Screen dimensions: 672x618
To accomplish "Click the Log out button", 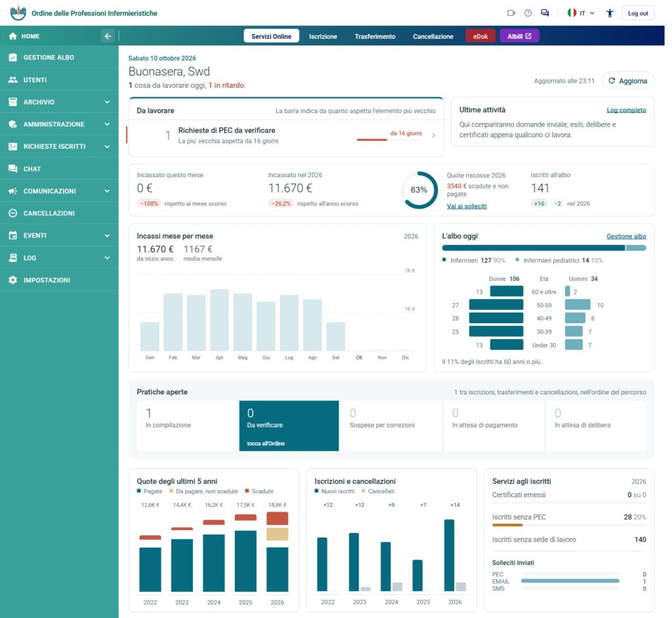I will coord(638,13).
